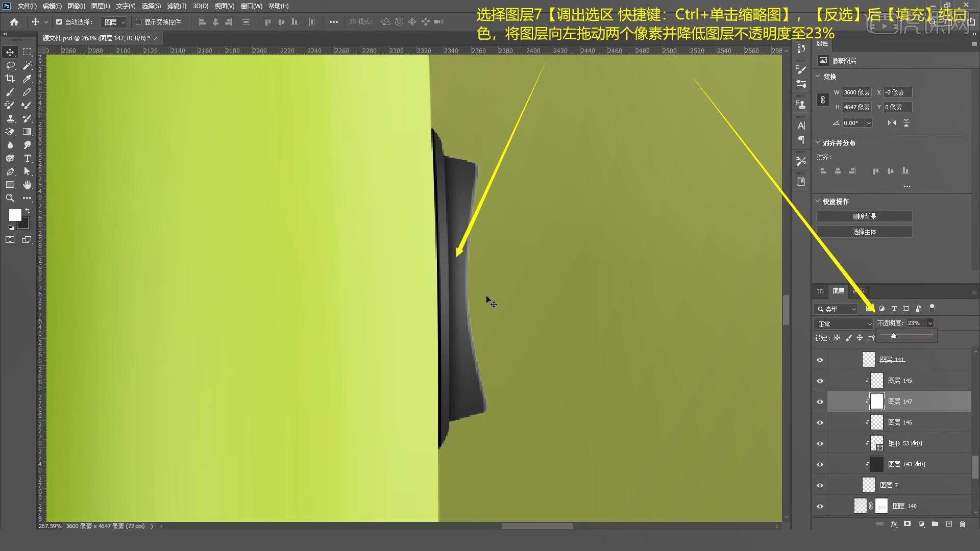Select the Lasso tool

pyautogui.click(x=10, y=65)
